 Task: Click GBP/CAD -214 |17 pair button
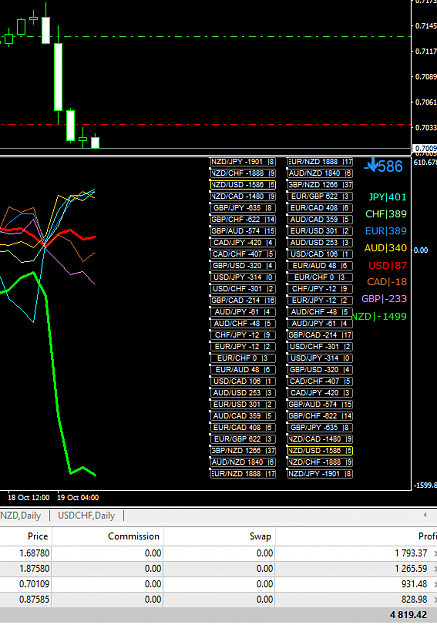pyautogui.click(x=320, y=335)
